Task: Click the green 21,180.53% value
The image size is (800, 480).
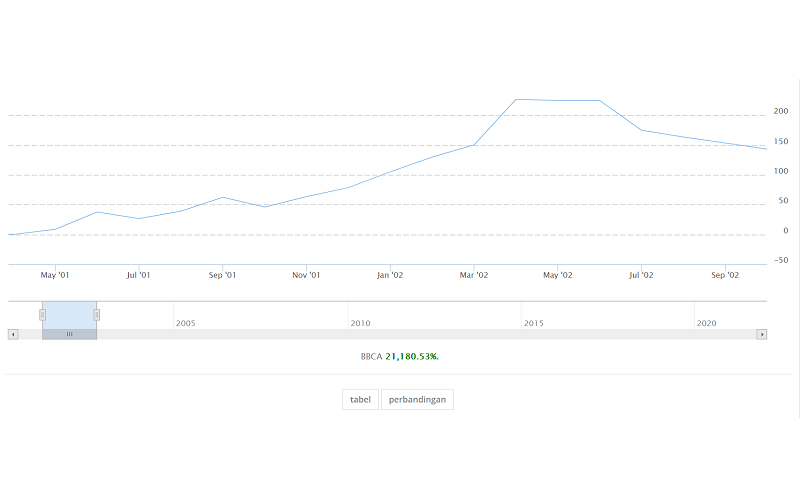Action: [412, 356]
